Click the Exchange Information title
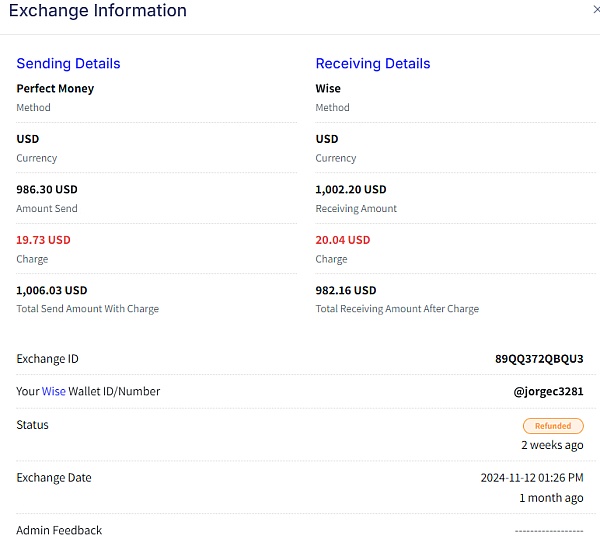 click(98, 12)
